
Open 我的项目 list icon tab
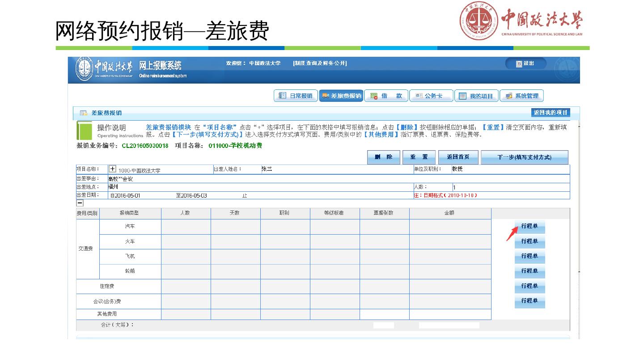click(476, 96)
